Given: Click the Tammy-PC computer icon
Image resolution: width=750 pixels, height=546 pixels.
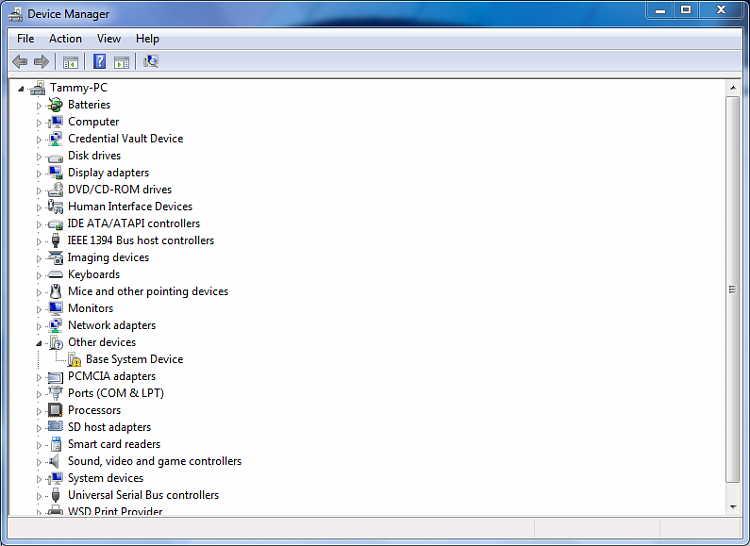Looking at the screenshot, I should [38, 88].
